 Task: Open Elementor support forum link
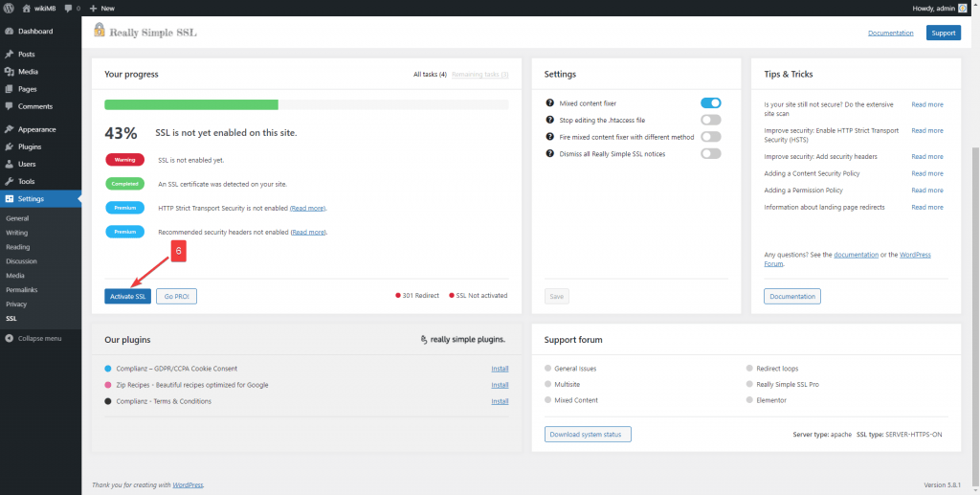771,400
